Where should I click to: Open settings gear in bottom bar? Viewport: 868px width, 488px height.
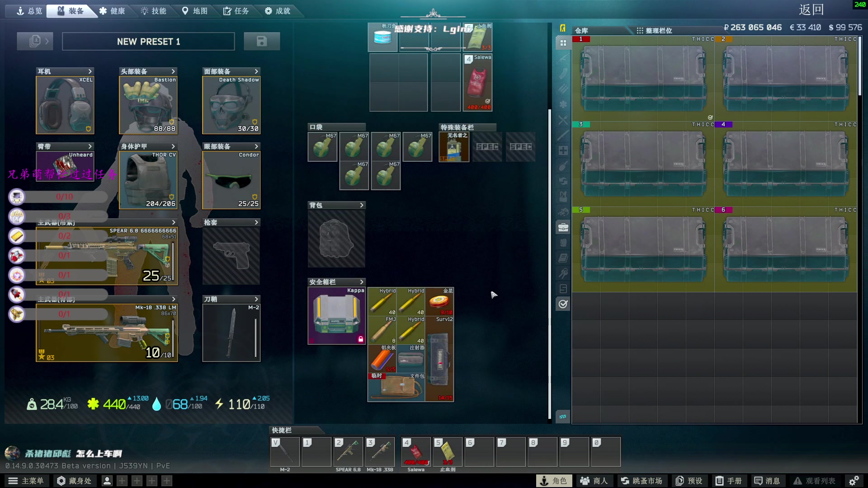854,481
